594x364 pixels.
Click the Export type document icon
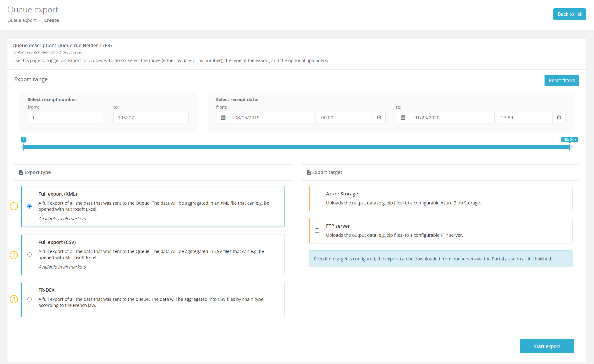(21, 172)
